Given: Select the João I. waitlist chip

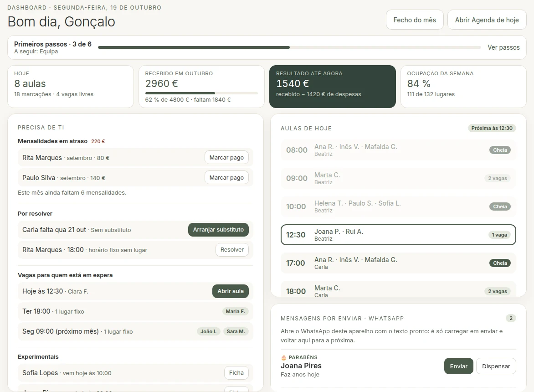Looking at the screenshot, I should pyautogui.click(x=208, y=331).
